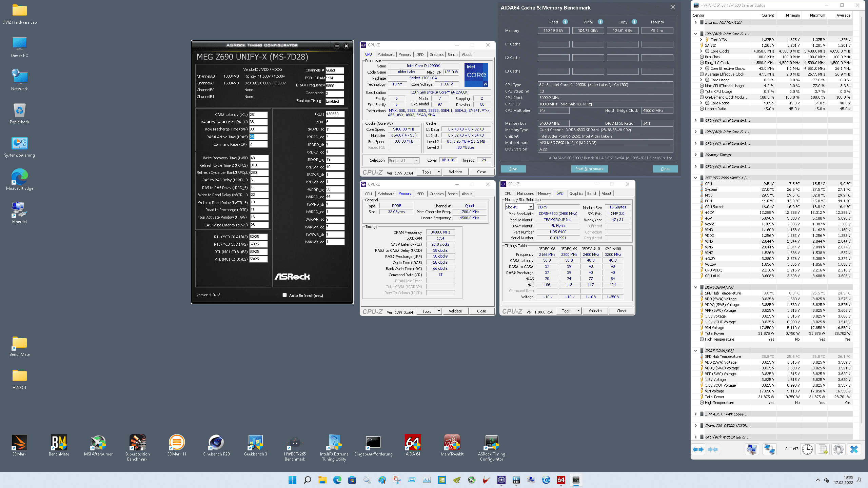Click CAS# Latency (tCL) field in ASRock
The image size is (868, 488).
tap(259, 115)
